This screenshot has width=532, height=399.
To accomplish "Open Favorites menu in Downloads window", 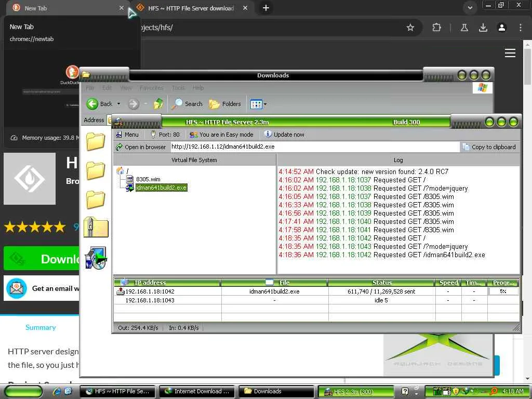I will click(x=151, y=88).
